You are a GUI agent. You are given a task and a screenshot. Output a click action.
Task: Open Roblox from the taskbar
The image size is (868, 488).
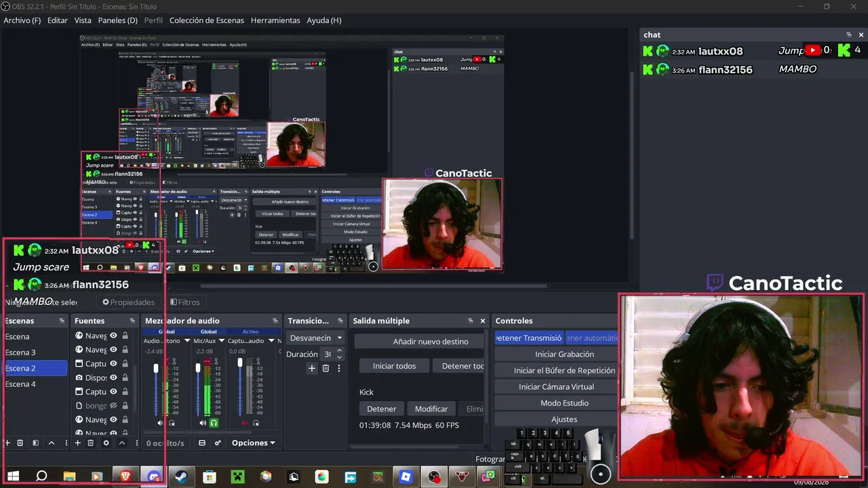(406, 476)
